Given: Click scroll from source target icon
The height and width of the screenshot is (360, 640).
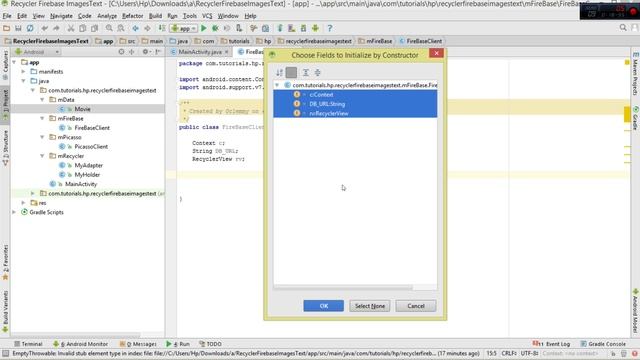Looking at the screenshot, I should (x=121, y=52).
